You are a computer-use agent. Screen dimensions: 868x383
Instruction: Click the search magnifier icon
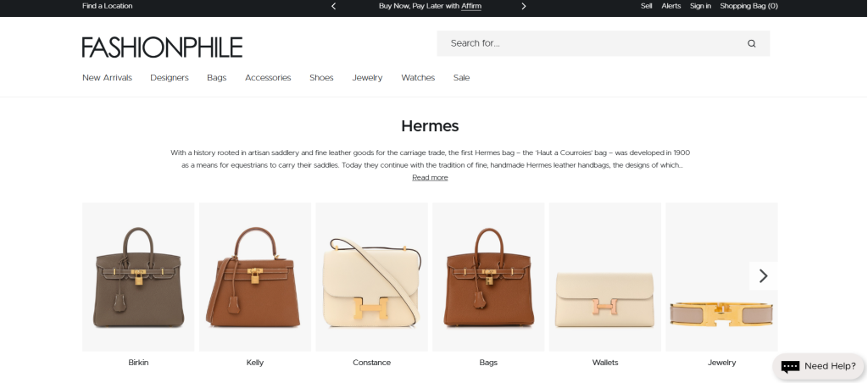[x=751, y=44]
